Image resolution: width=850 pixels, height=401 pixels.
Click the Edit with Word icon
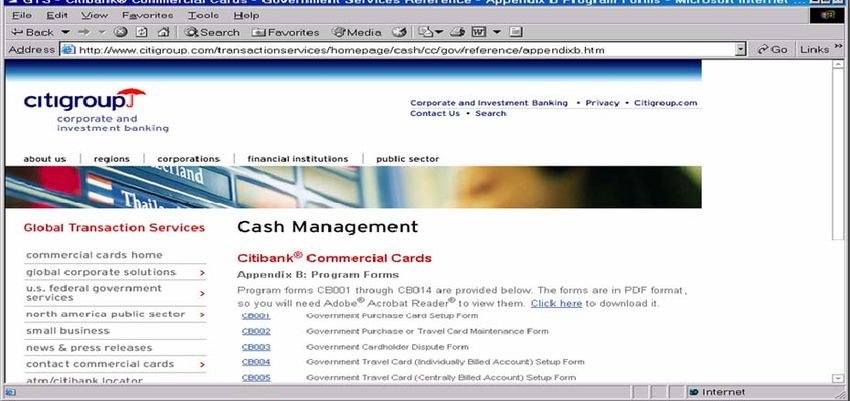pyautogui.click(x=479, y=33)
